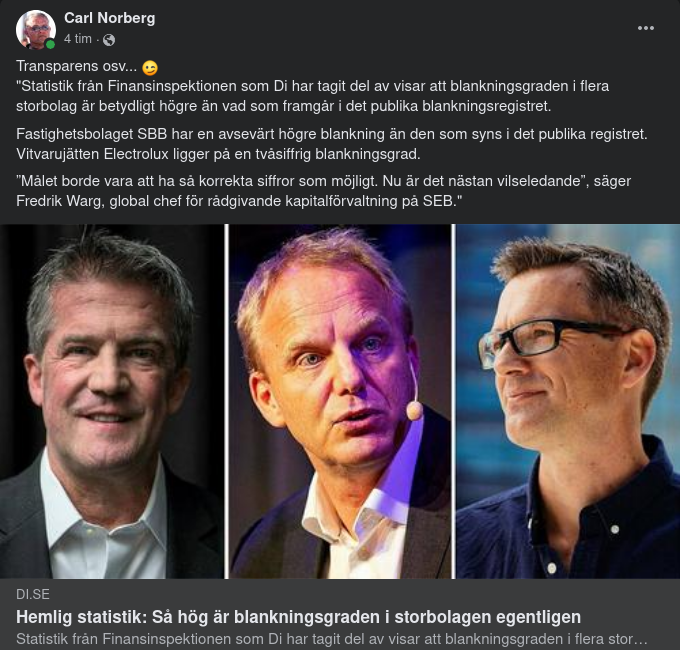Image resolution: width=680 pixels, height=650 pixels.
Task: Click the winking emoji in post
Action: (150, 68)
